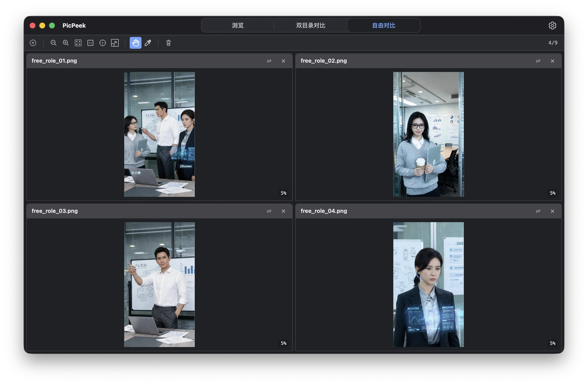The height and width of the screenshot is (385, 588).
Task: Close the free_role_02.png panel
Action: point(553,61)
